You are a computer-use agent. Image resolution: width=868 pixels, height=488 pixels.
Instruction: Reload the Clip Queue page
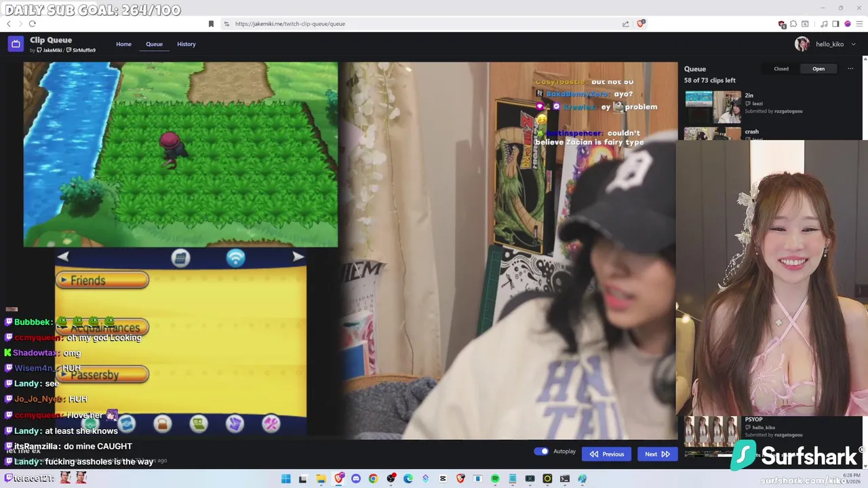[32, 24]
